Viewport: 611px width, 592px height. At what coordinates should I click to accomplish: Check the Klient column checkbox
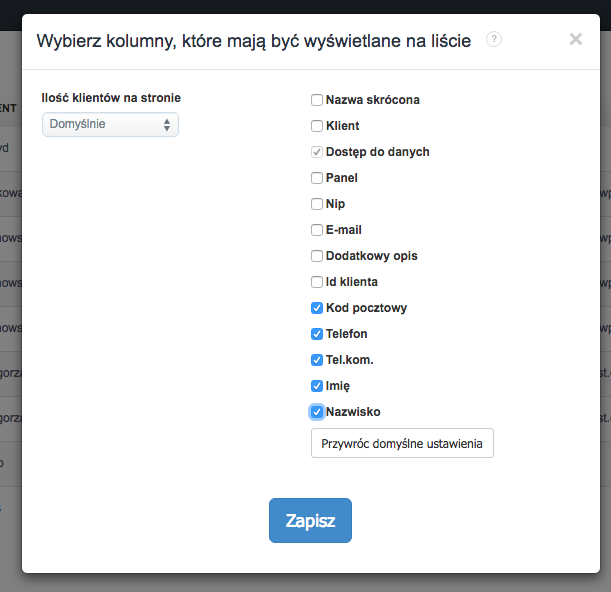(317, 126)
